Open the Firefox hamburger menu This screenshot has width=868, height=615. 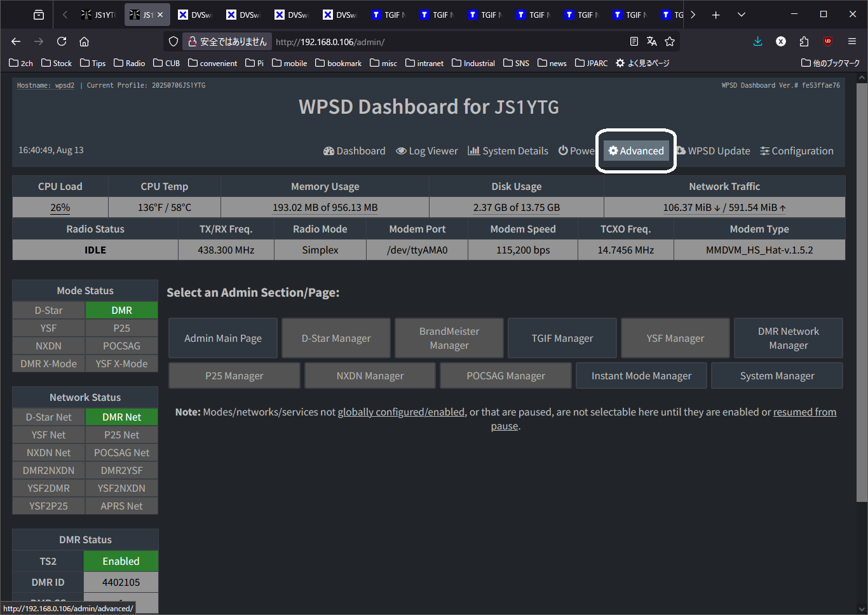[x=852, y=41]
